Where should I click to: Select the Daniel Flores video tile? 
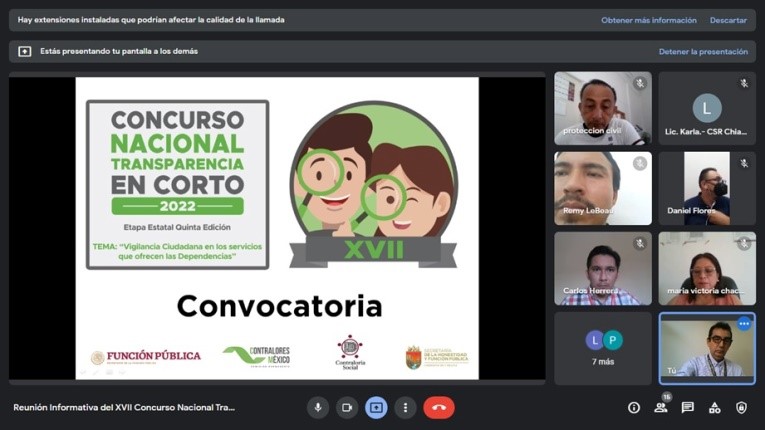pyautogui.click(x=707, y=188)
